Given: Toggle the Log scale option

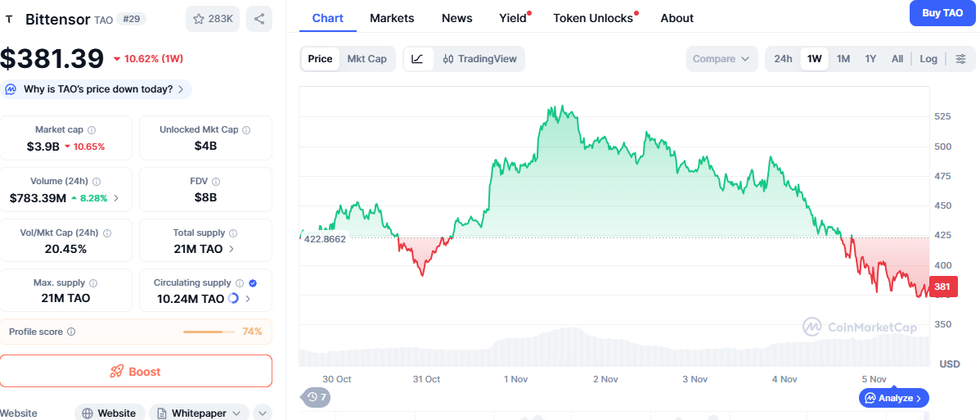Looking at the screenshot, I should pyautogui.click(x=928, y=59).
